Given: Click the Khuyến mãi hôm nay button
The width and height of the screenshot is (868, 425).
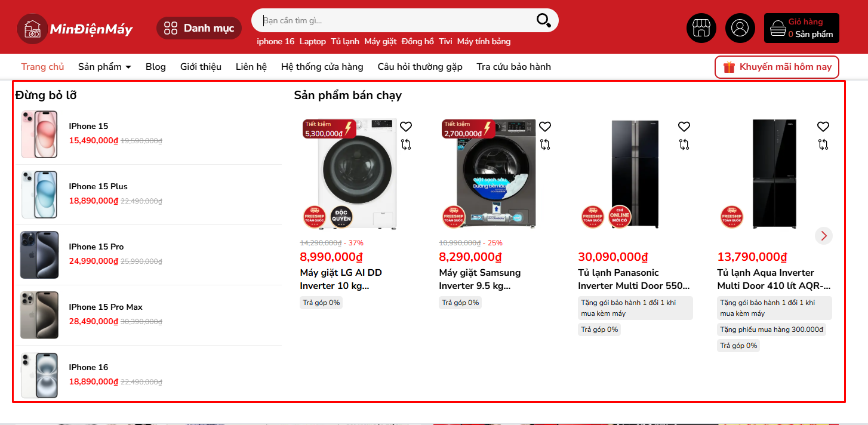Looking at the screenshot, I should point(777,67).
